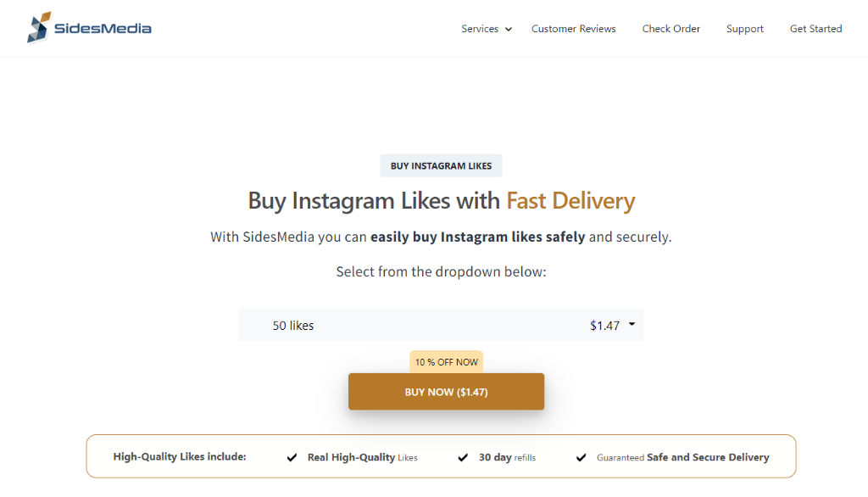Navigate to the Support page

(x=745, y=29)
